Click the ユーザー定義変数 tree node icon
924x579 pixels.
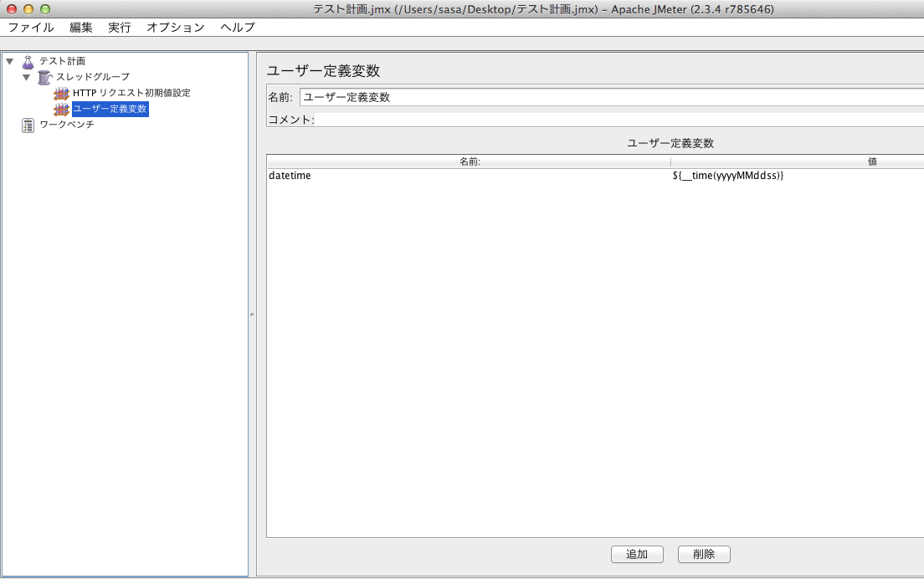[x=61, y=109]
